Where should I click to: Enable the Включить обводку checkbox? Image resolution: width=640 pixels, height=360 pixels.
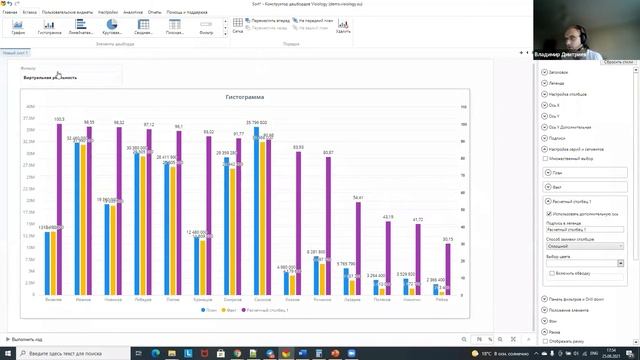552,273
